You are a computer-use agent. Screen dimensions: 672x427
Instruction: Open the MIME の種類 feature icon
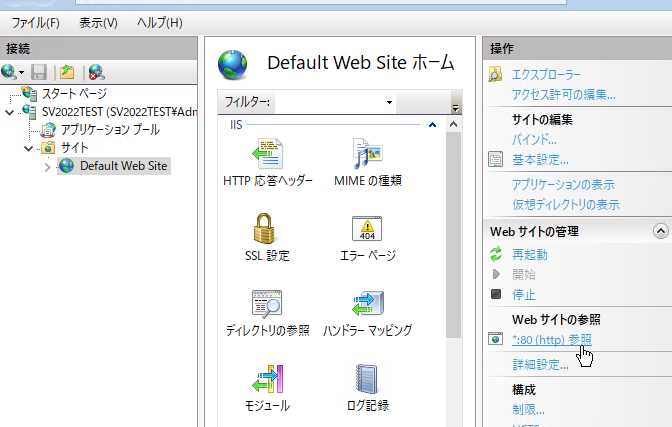coord(367,154)
